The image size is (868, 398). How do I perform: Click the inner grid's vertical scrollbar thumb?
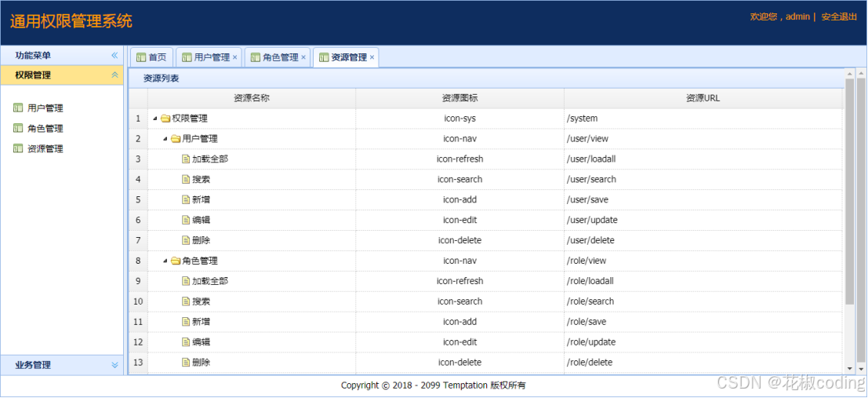850,191
